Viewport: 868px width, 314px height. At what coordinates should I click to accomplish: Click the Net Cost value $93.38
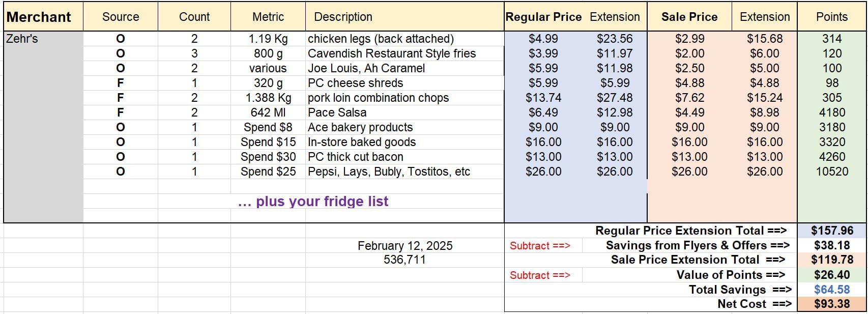pos(832,304)
